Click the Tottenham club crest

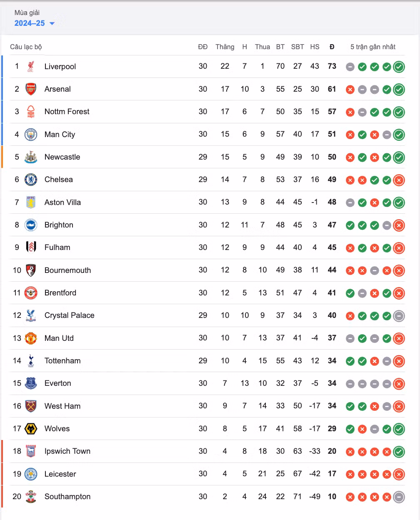31,361
